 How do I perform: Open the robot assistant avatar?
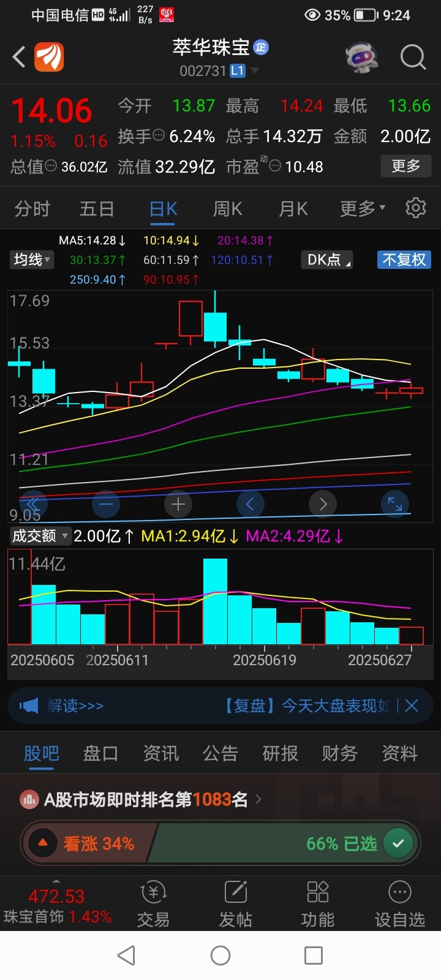tap(361, 57)
